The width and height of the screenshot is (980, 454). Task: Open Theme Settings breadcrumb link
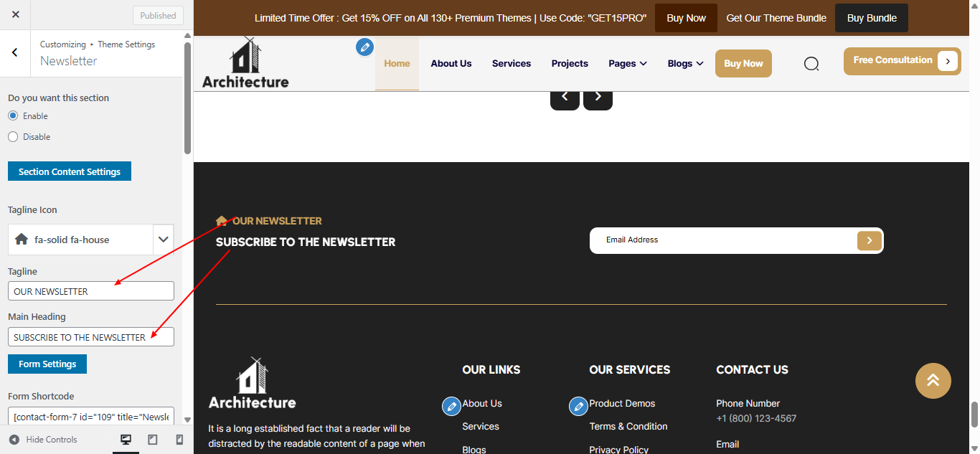click(x=126, y=44)
